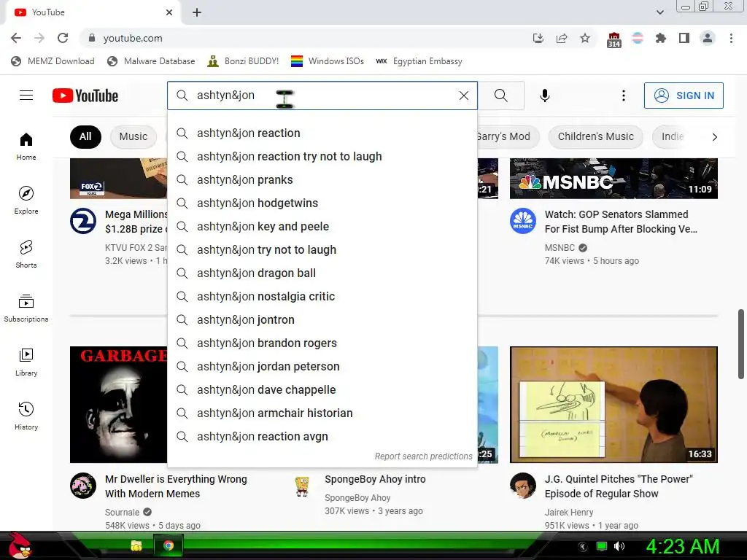This screenshot has height=560, width=747.
Task: Click the Angry Birds start button
Action: coord(20,545)
